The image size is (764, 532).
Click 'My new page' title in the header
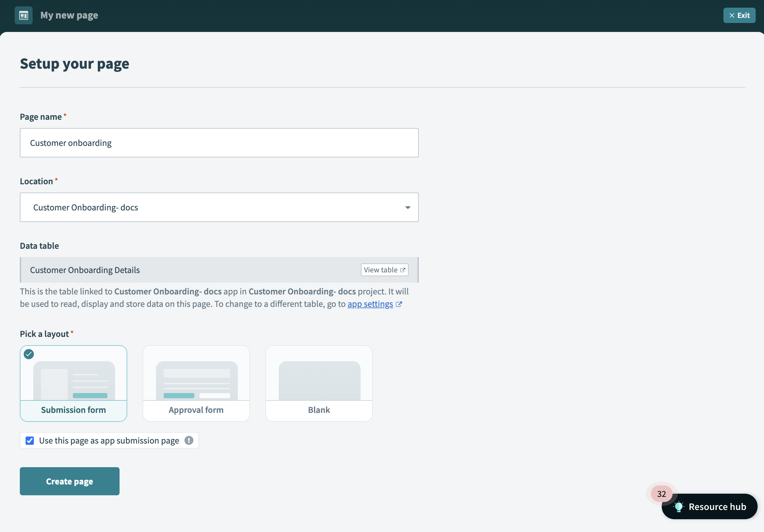click(69, 15)
